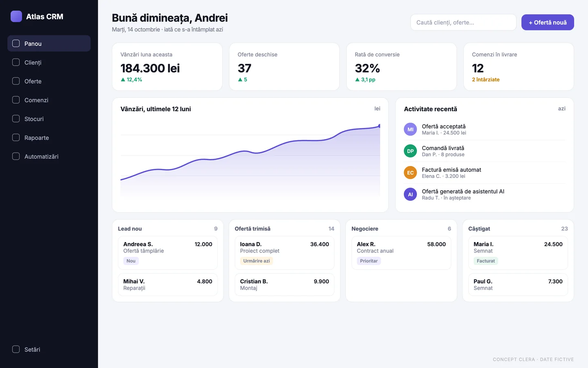
Task: Click the Automatizări sidebar icon
Action: 16,156
